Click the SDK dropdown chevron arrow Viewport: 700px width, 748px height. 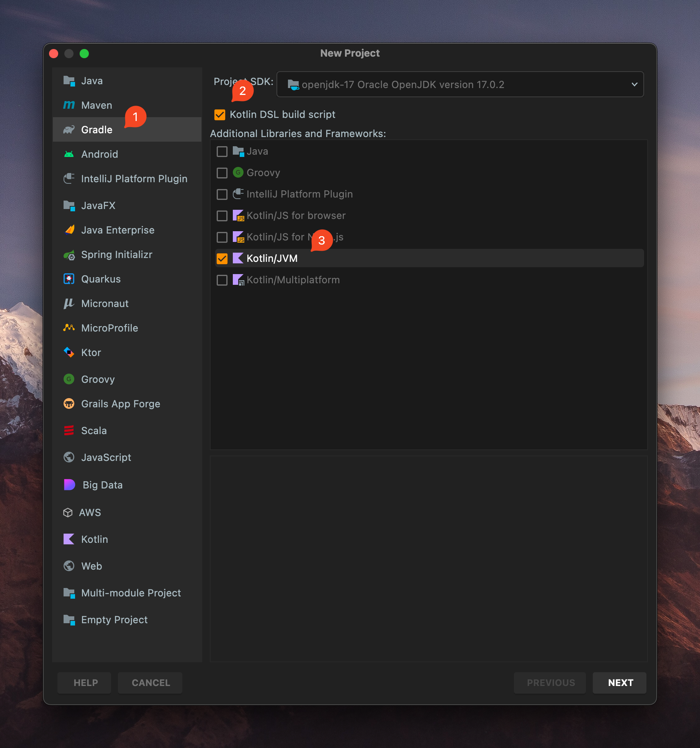pos(635,84)
